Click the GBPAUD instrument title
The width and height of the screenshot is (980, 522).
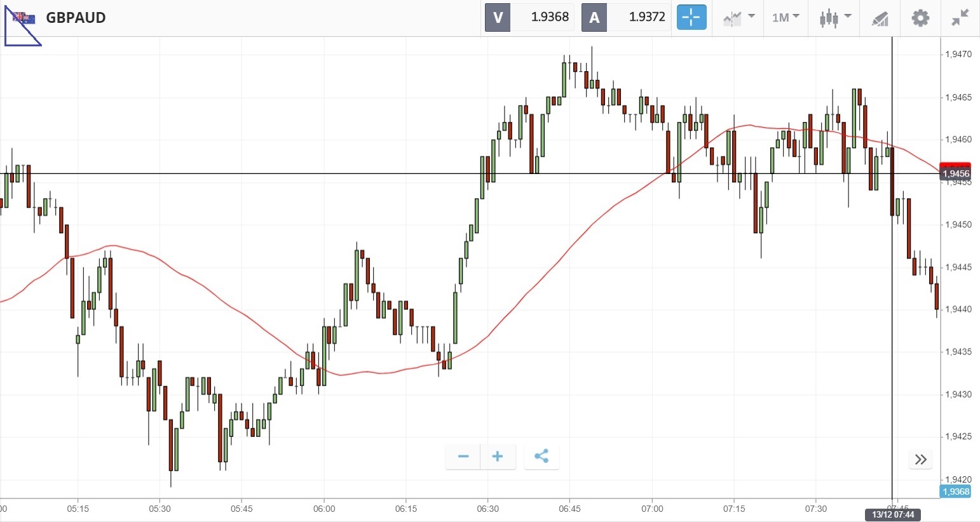pos(76,18)
